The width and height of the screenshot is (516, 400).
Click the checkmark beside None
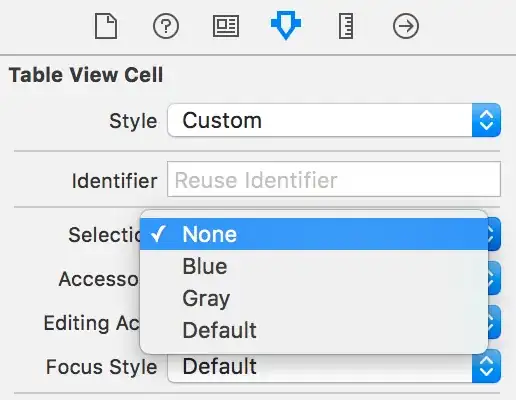158,234
